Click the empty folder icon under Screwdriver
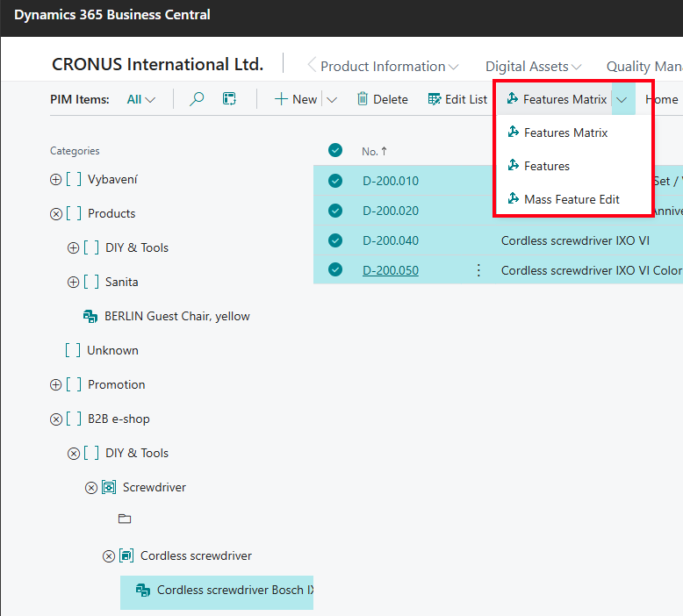This screenshot has height=616, width=683. (125, 519)
